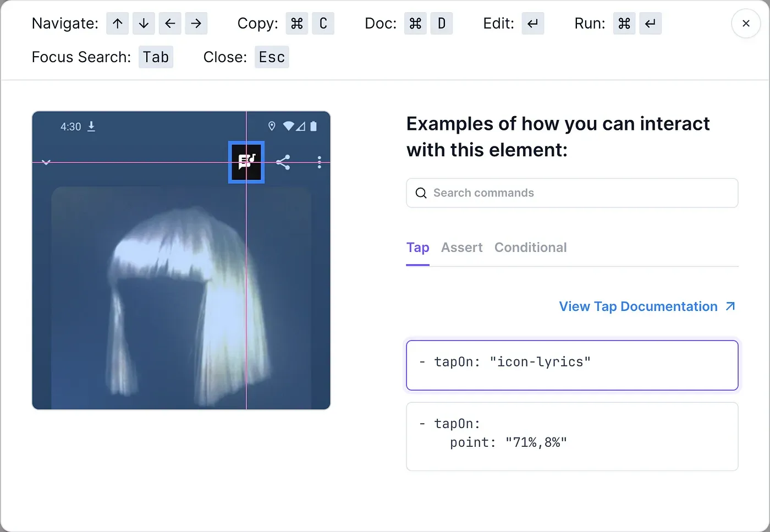The width and height of the screenshot is (770, 532).
Task: Click the download icon in the phone status bar
Action: (91, 127)
